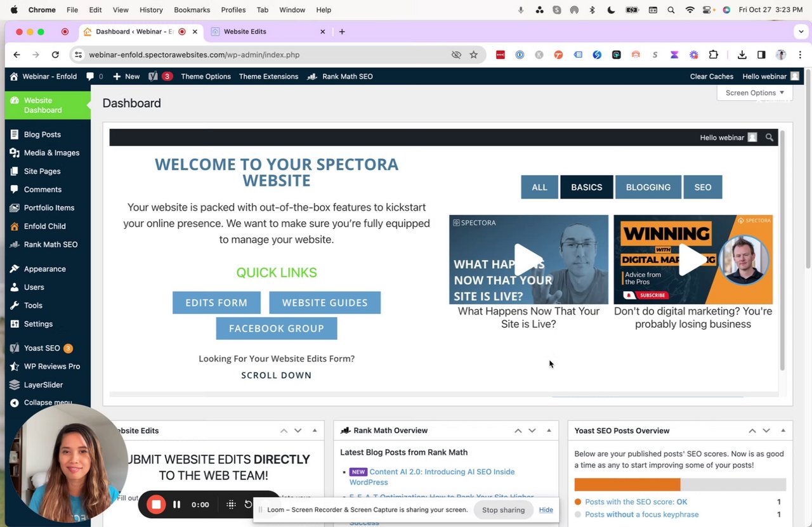
Task: Open Theme Extensions in admin bar
Action: (x=268, y=76)
